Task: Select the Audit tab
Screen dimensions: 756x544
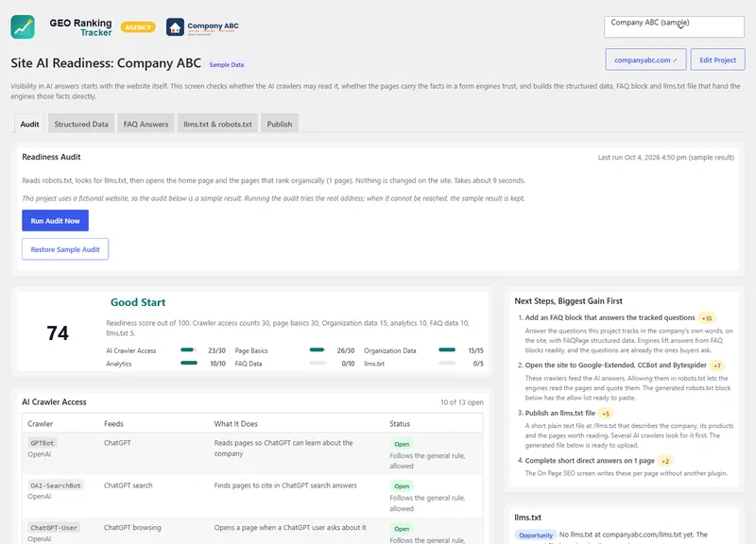Action: coord(30,124)
